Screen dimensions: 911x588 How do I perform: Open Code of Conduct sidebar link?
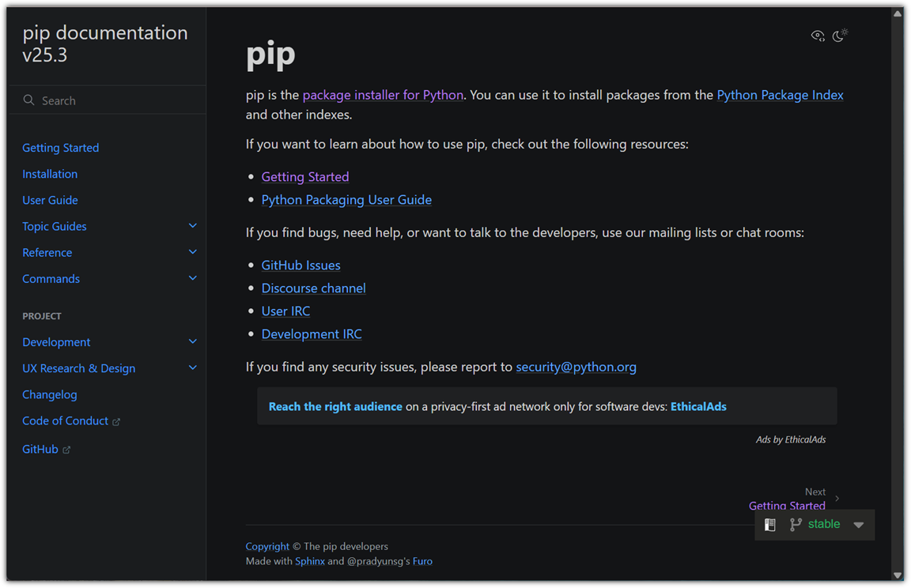click(65, 420)
